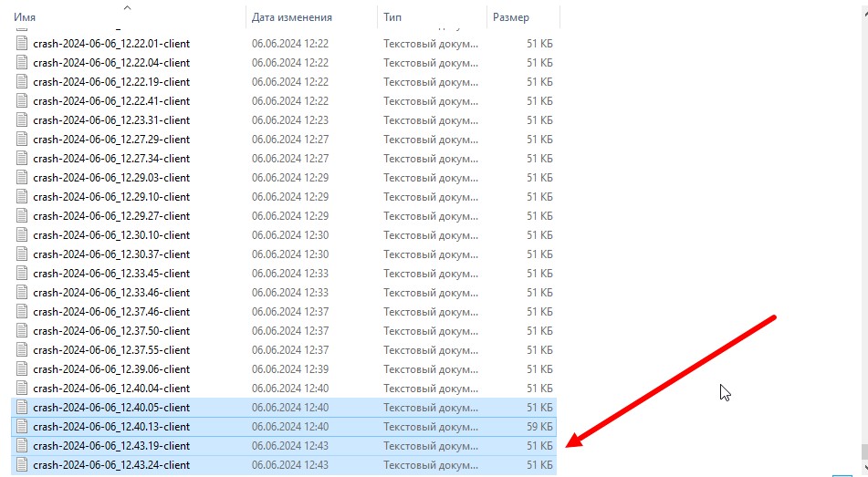868x477 pixels.
Task: Click file icon of crash-2024-06-06_12.30.37-client
Action: (x=23, y=254)
